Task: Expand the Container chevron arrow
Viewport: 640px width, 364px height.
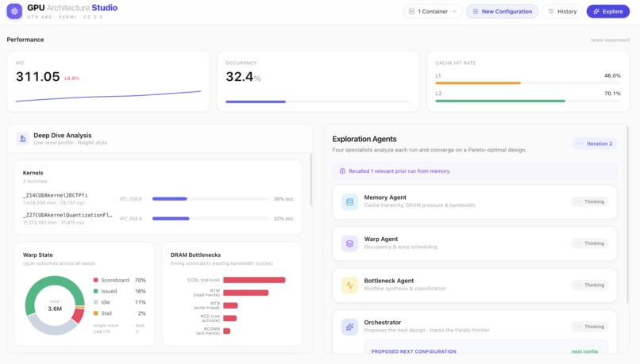Action: 454,11
